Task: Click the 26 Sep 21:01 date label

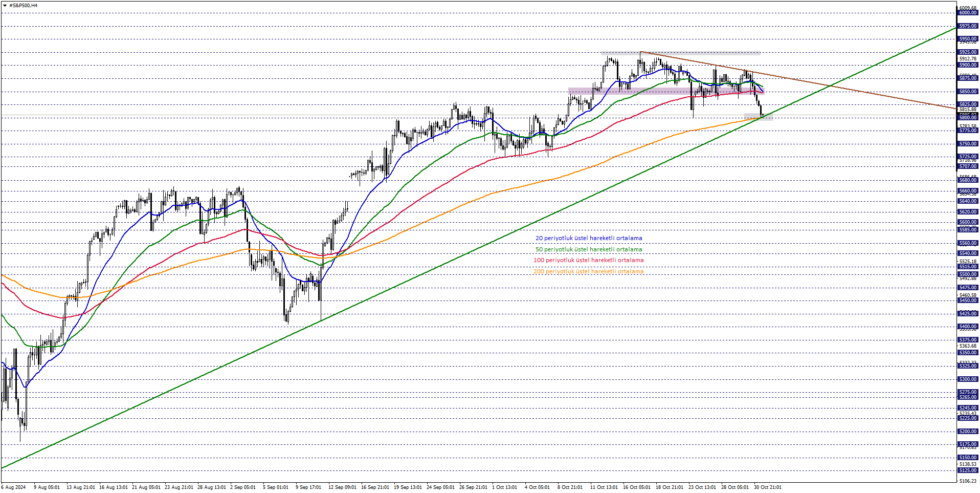Action: 474,487
